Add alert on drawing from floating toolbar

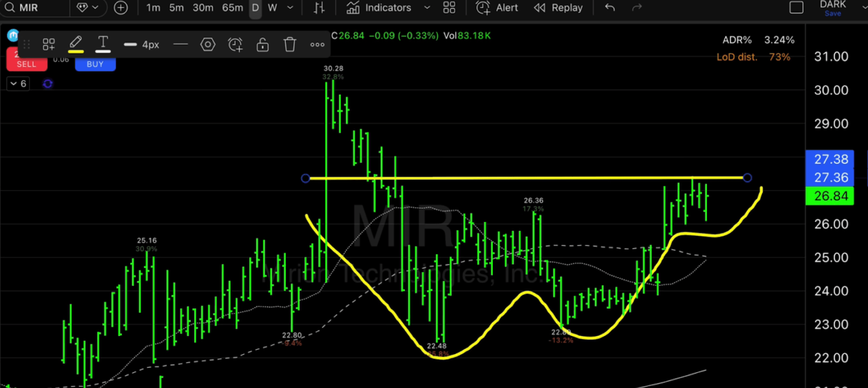pyautogui.click(x=235, y=45)
